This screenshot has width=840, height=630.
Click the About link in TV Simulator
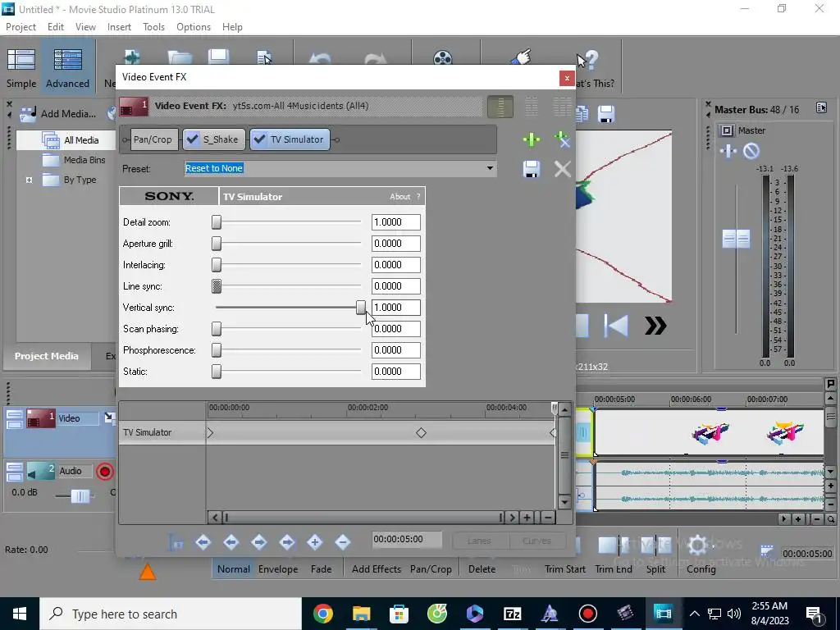click(x=399, y=197)
